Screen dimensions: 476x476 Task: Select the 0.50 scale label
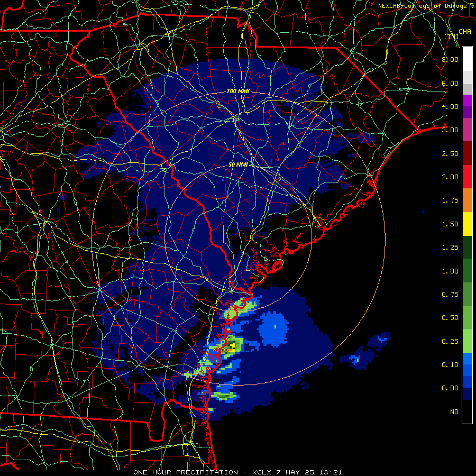(x=450, y=318)
